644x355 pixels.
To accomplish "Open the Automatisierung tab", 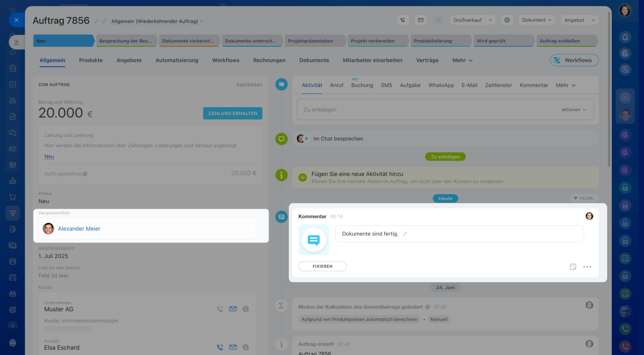I will point(177,60).
